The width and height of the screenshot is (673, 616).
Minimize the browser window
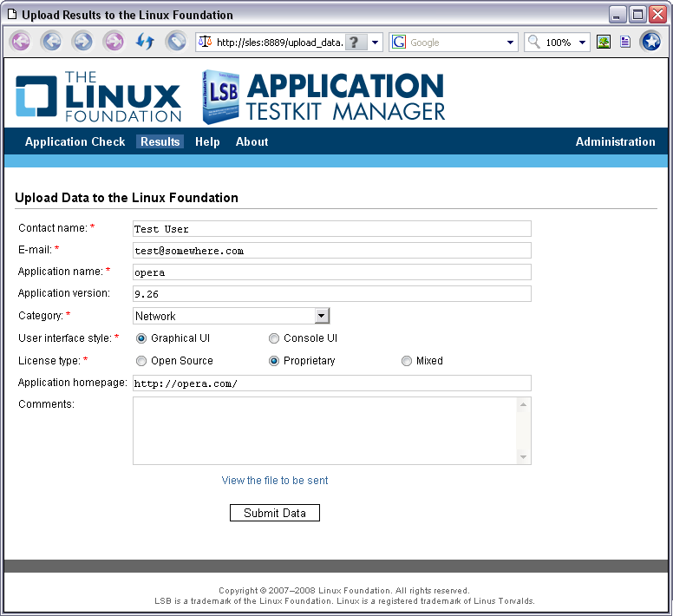617,15
